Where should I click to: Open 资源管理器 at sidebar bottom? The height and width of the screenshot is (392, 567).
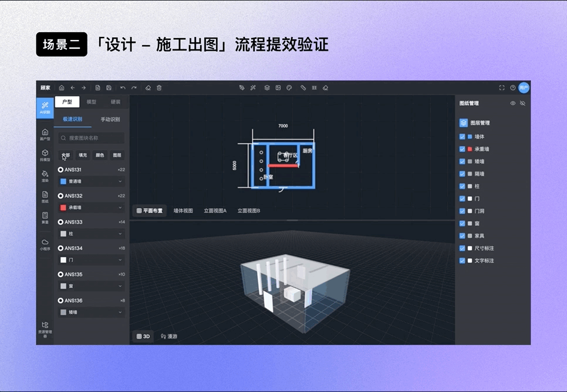[x=45, y=329]
